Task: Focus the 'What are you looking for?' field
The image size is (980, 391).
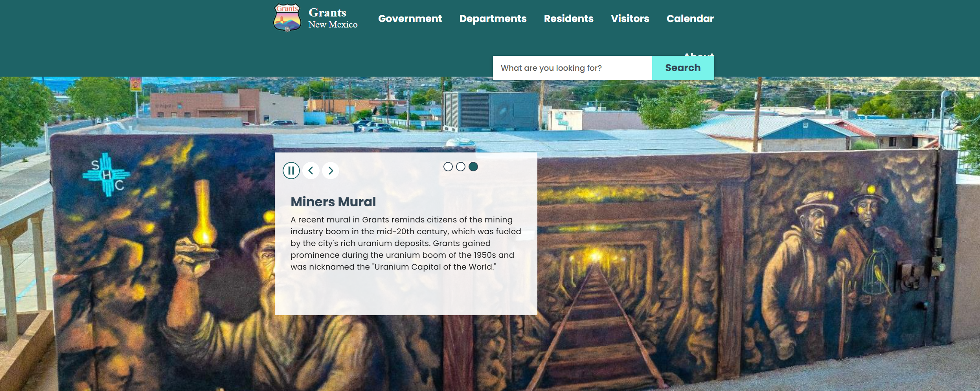Action: pyautogui.click(x=572, y=68)
